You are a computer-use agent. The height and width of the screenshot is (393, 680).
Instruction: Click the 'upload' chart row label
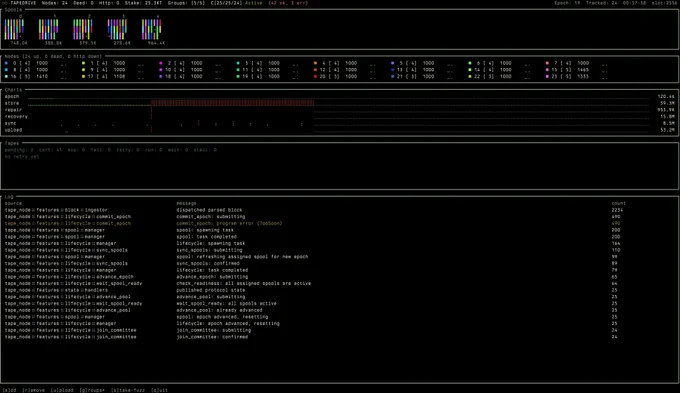click(13, 130)
